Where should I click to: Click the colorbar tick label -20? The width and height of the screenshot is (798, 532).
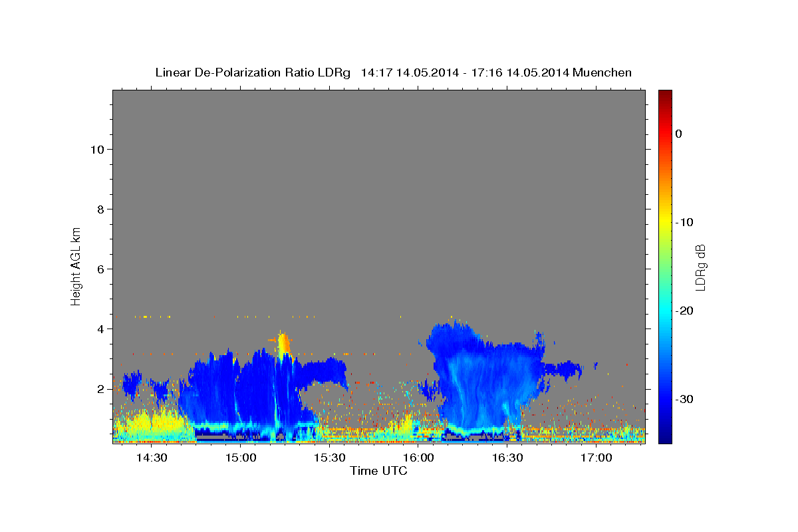(684, 311)
